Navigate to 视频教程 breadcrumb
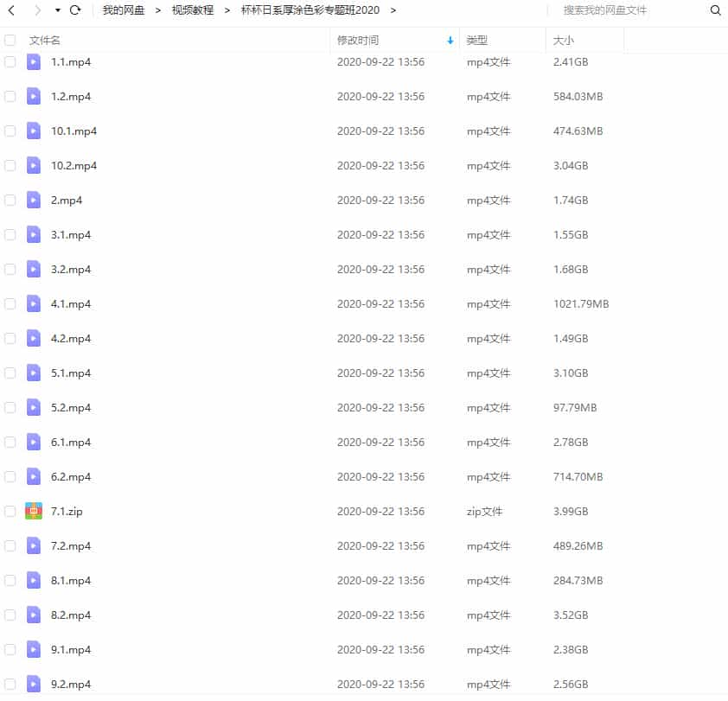This screenshot has height=701, width=728. click(193, 10)
